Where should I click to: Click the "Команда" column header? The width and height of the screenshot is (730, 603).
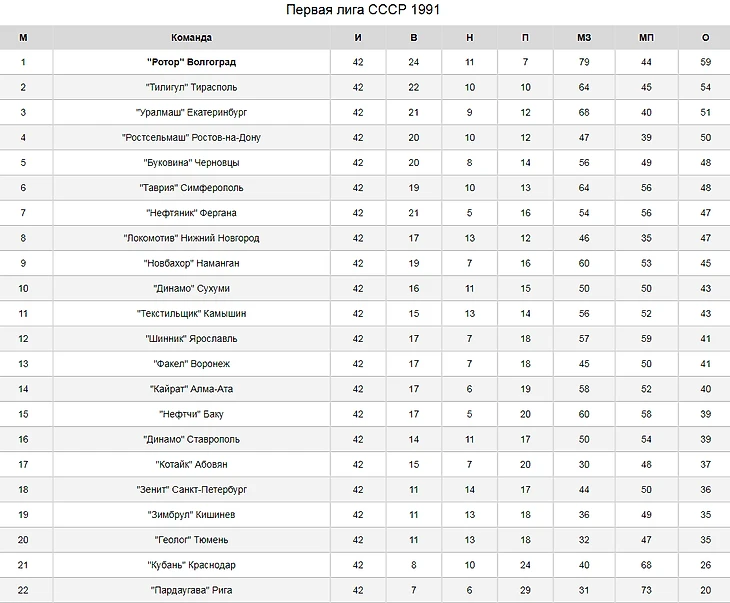tap(191, 38)
